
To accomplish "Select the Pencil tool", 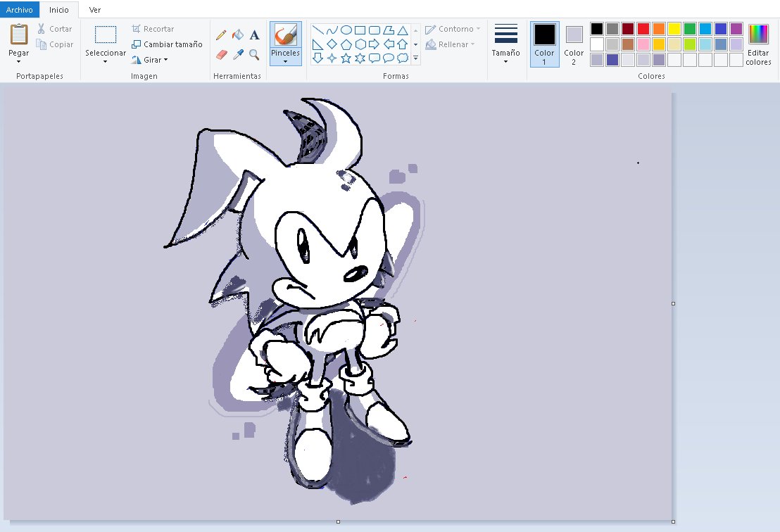I will point(221,34).
